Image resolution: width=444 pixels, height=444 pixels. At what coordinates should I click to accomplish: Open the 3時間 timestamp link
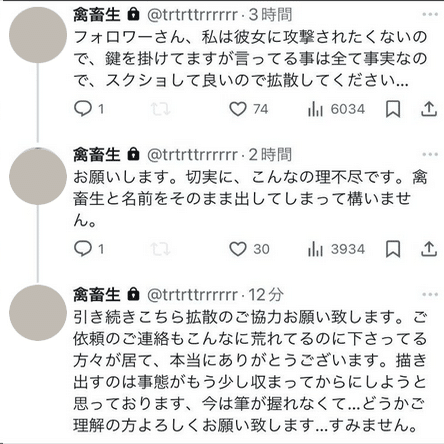point(270,15)
